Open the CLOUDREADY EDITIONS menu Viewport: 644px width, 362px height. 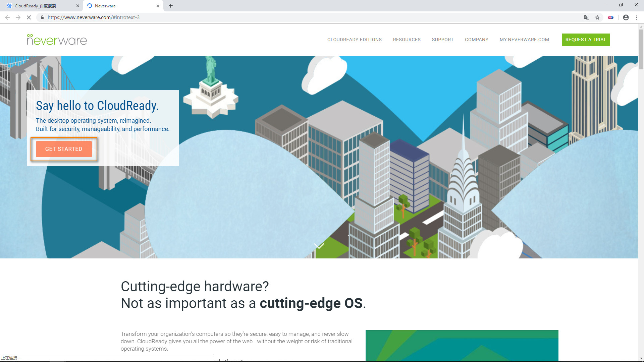pos(354,40)
